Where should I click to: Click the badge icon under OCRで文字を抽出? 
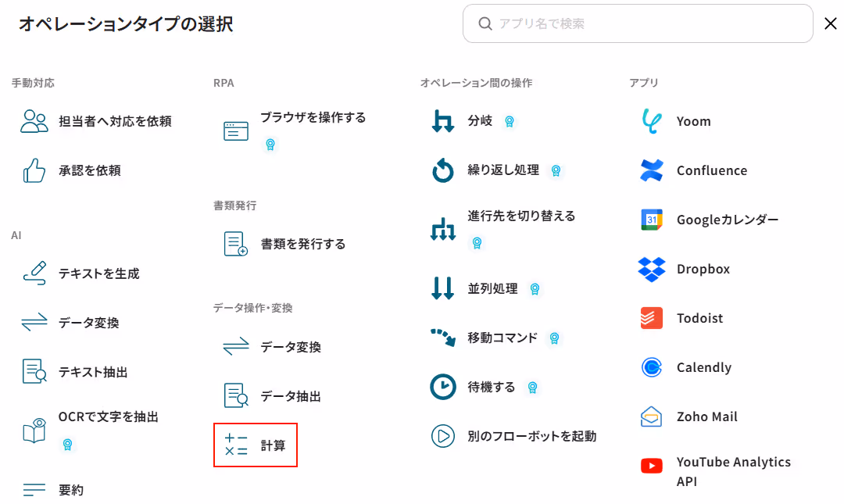click(x=67, y=445)
